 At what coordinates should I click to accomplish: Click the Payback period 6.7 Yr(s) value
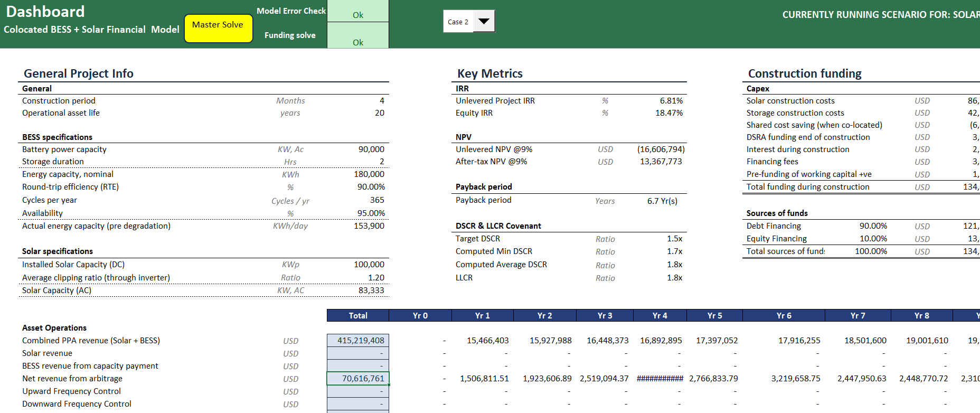click(x=662, y=201)
